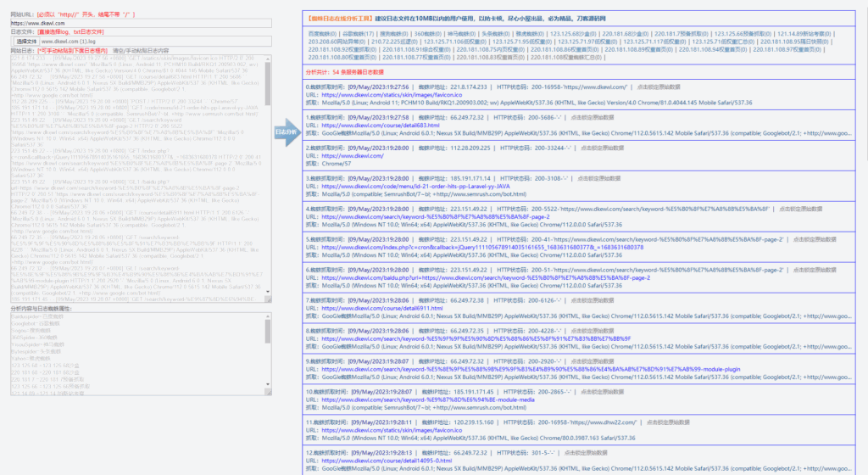Select the 搜狗蜘蛛(0) filter
This screenshot has height=475, width=868.
click(x=392, y=33)
